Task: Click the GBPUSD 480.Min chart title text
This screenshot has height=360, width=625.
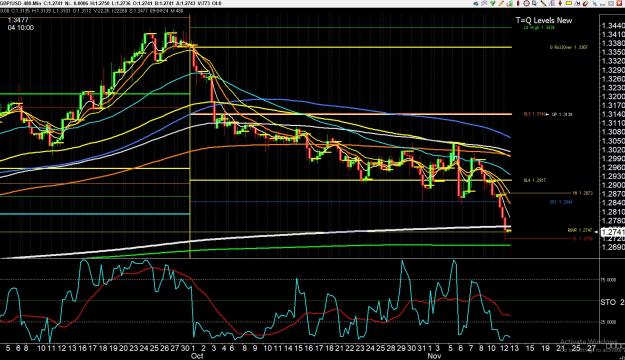Action: (20, 3)
